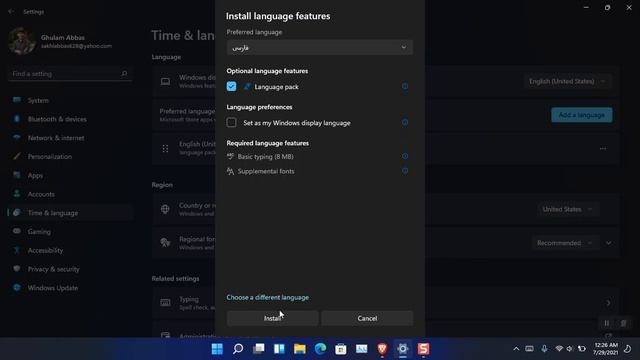Viewport: 640px width, 360px height.
Task: Open Microsoft Store from taskbar
Action: (x=341, y=349)
